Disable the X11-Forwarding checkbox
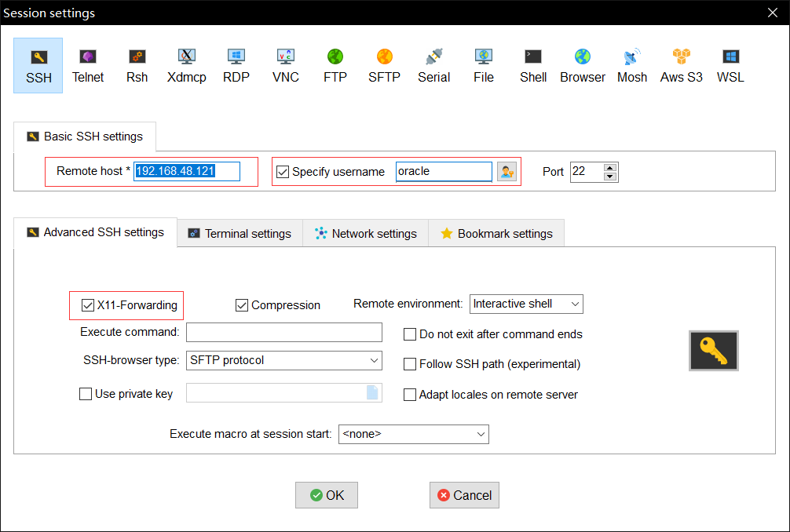Viewport: 790px width, 532px height. click(88, 305)
